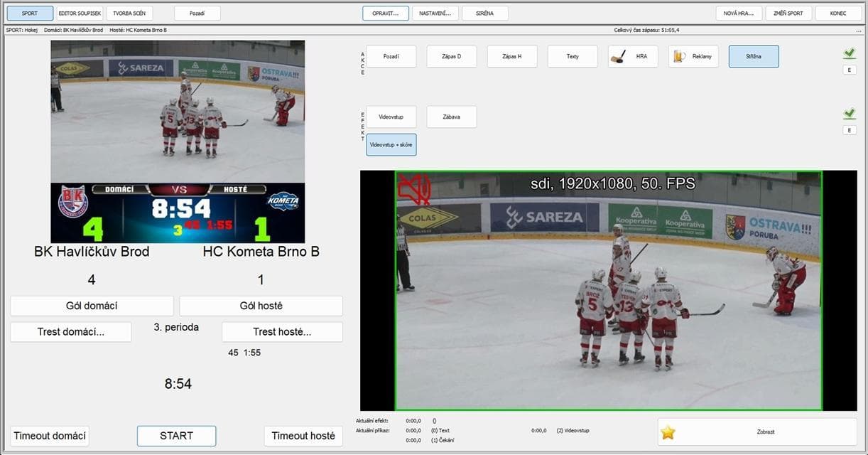Toggle the highlighted Střídna action
This screenshot has height=455, width=868.
point(754,56)
